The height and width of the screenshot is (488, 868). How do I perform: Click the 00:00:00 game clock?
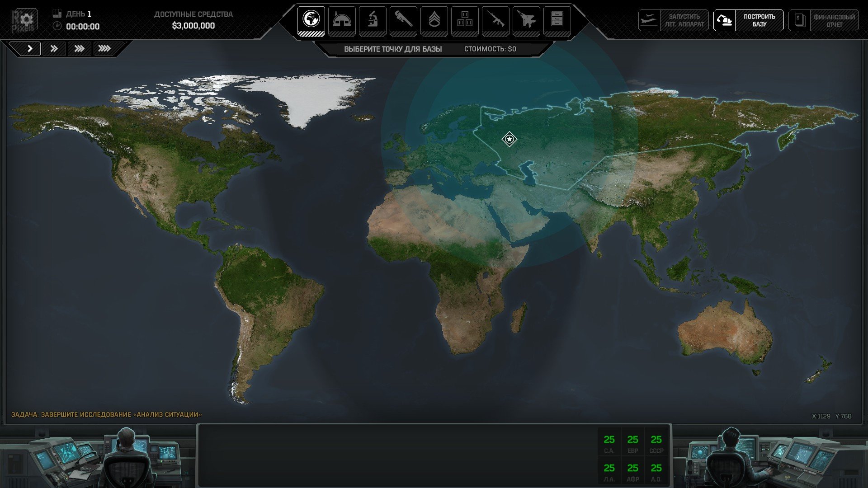coord(83,27)
